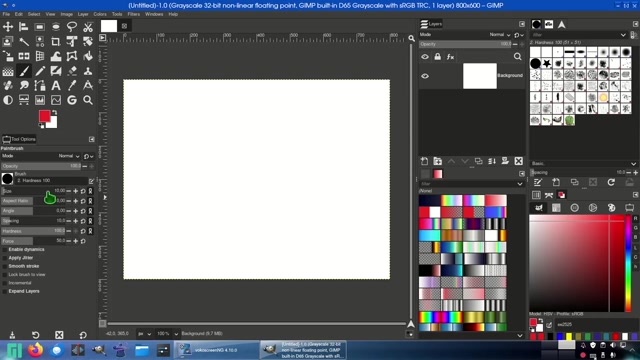Open gradients filter dropdown
Viewport: 640px width, 360px height.
(x=520, y=184)
